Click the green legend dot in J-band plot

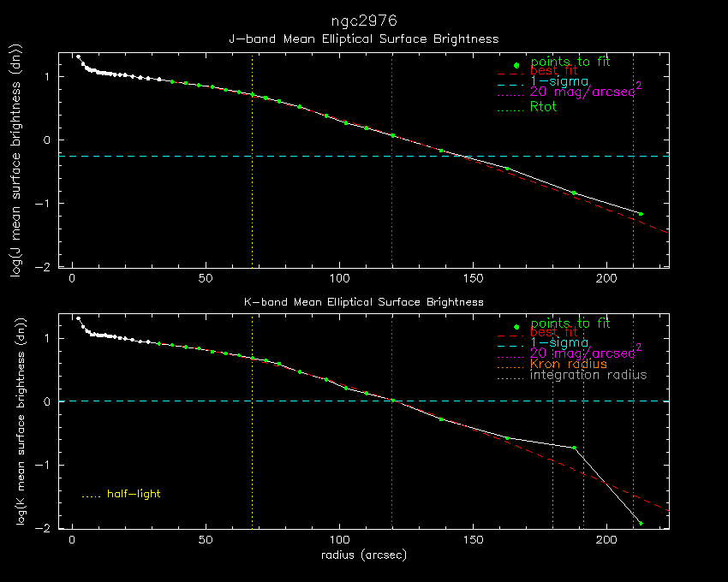(x=516, y=65)
